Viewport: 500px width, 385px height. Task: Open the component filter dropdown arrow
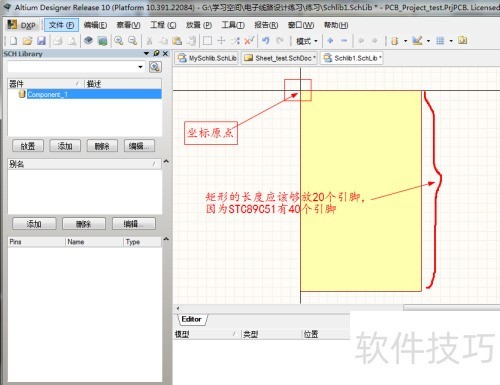tap(140, 67)
